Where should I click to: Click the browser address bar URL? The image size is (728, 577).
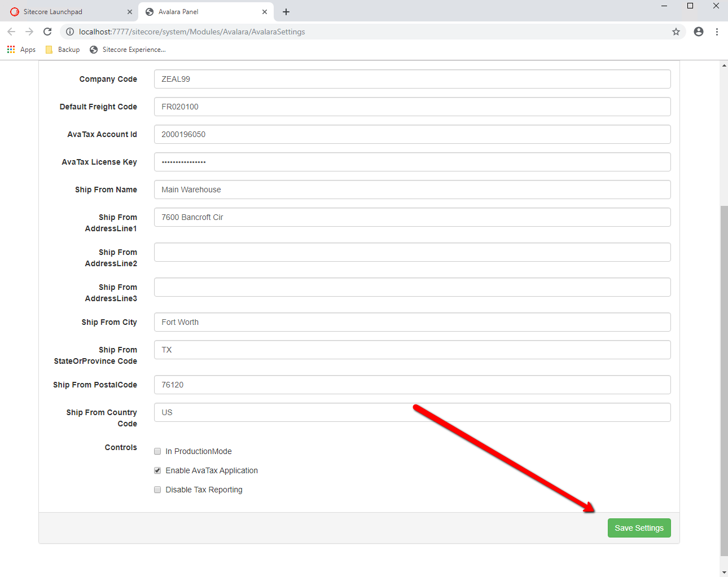coord(192,32)
